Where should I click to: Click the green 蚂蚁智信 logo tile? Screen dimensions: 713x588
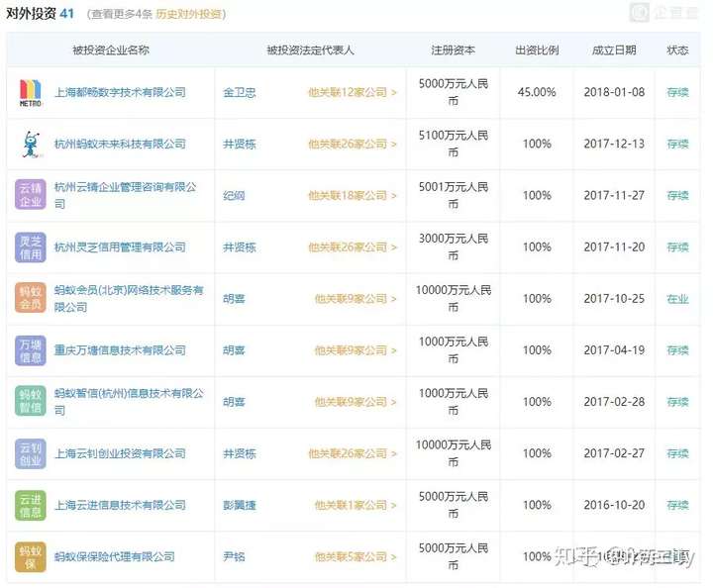pyautogui.click(x=31, y=401)
